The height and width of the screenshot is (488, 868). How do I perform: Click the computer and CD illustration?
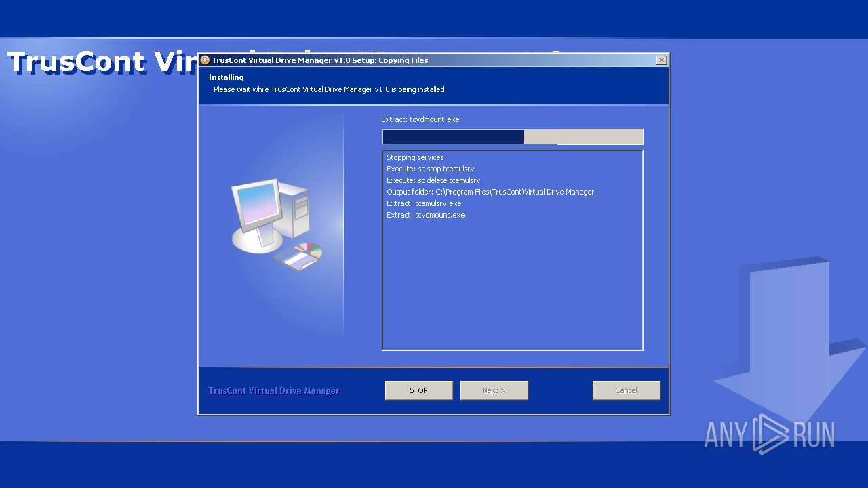click(277, 226)
